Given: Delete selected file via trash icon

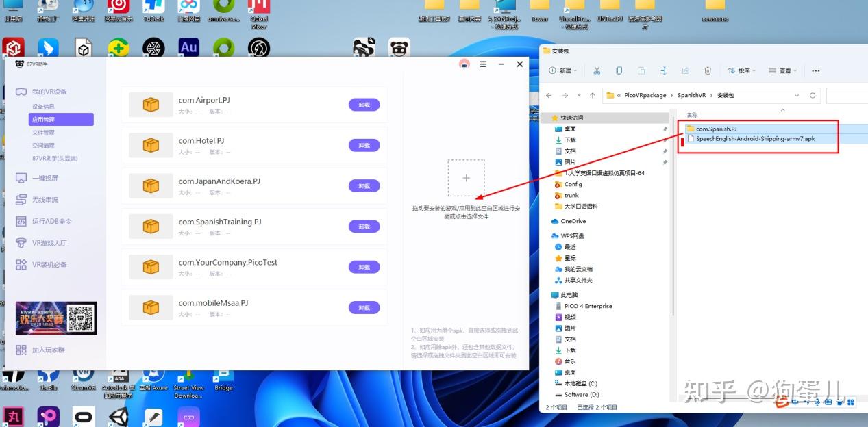Looking at the screenshot, I should [x=708, y=70].
